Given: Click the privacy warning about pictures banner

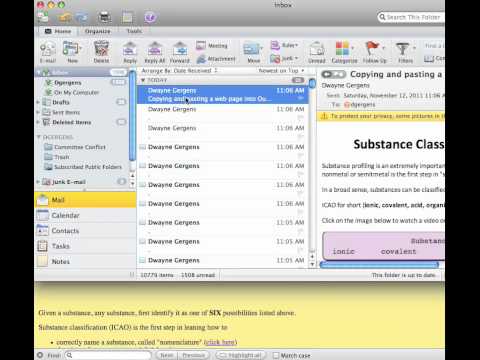Looking at the screenshot, I should tap(381, 116).
